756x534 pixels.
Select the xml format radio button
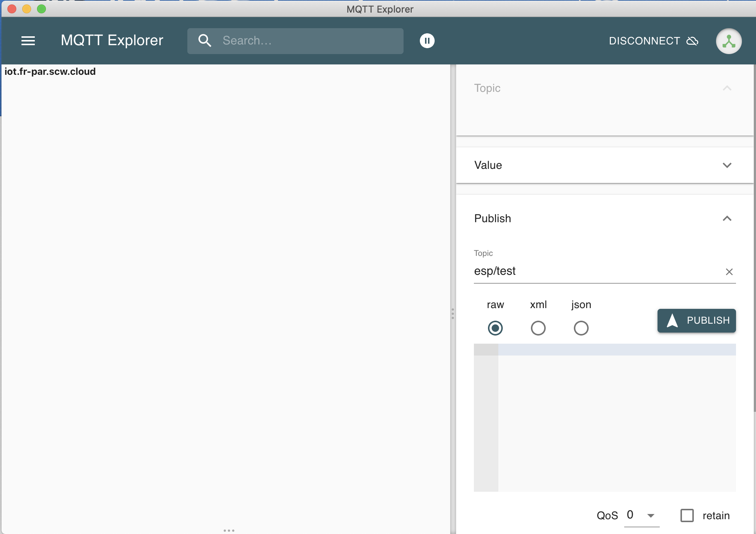(x=538, y=328)
